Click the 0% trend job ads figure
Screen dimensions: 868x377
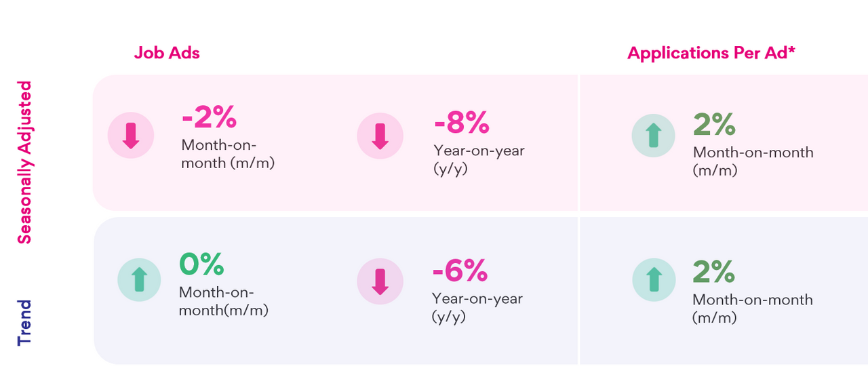click(x=201, y=264)
